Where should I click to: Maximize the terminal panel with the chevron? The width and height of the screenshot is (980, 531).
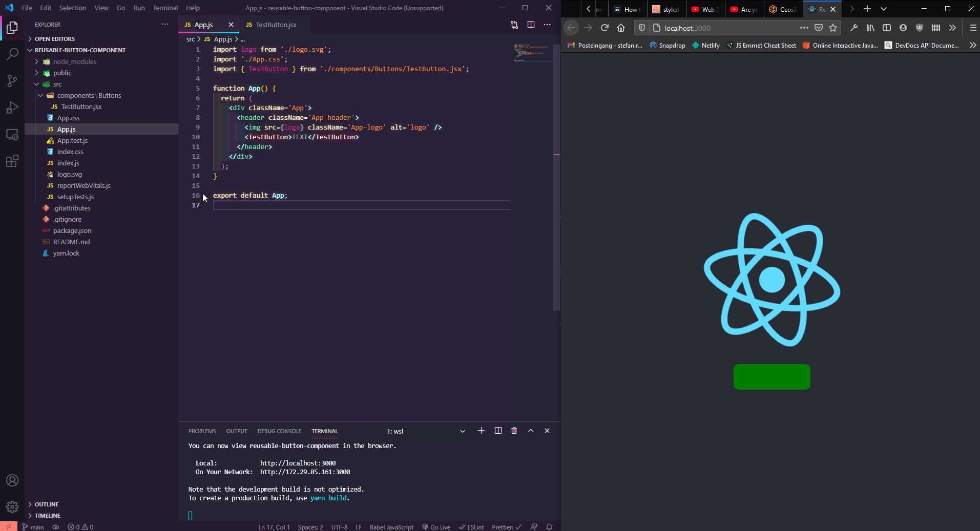click(x=530, y=431)
